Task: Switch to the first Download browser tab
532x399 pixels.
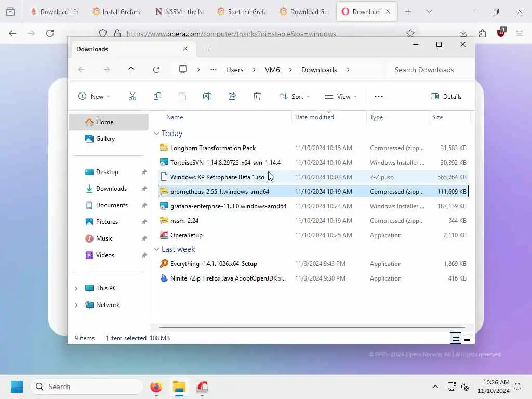Action: (x=55, y=11)
